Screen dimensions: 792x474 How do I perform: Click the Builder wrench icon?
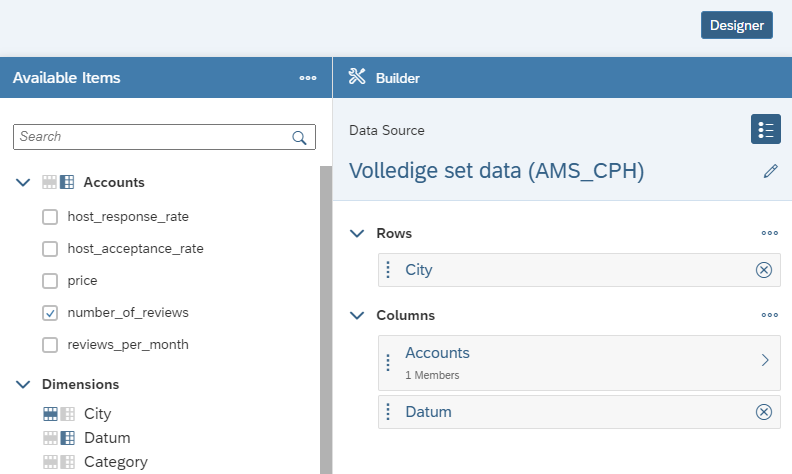coord(357,77)
